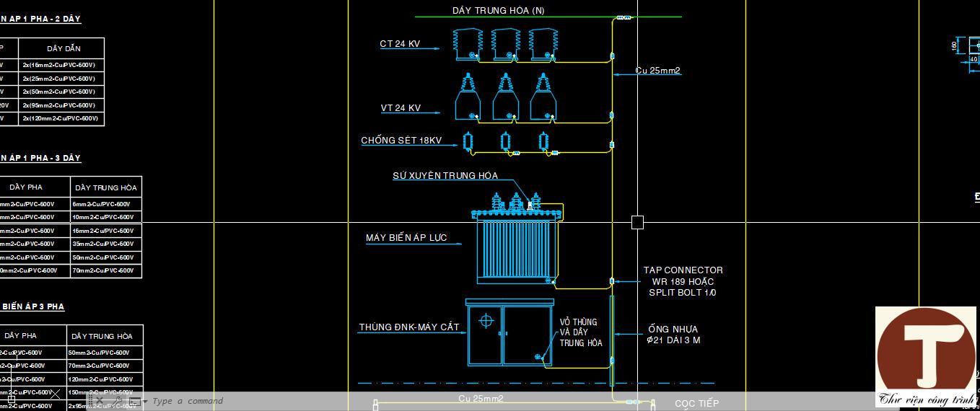Select the SỨ XUYÊN TRUNG HÒA label
Image resolution: width=980 pixels, height=411 pixels.
tap(445, 175)
